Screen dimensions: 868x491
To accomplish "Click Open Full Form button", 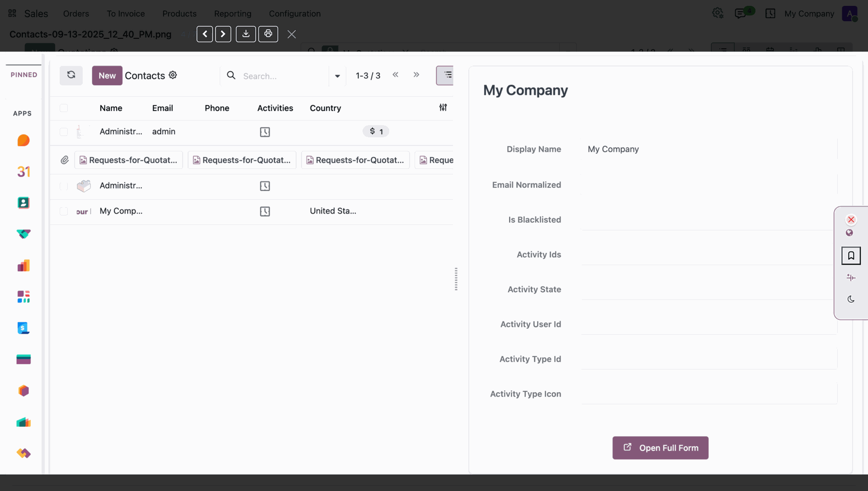I will point(660,448).
